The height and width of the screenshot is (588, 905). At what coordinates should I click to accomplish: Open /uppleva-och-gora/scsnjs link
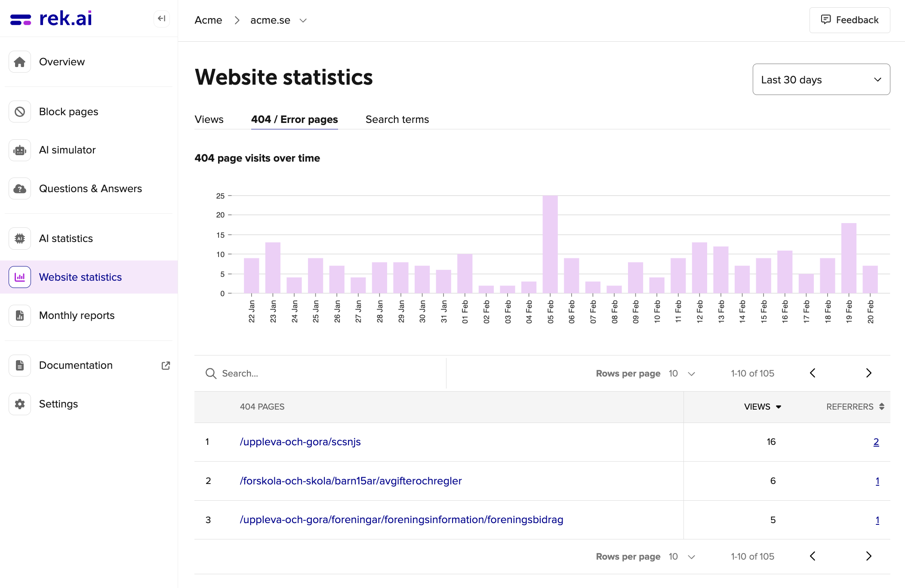coord(300,442)
